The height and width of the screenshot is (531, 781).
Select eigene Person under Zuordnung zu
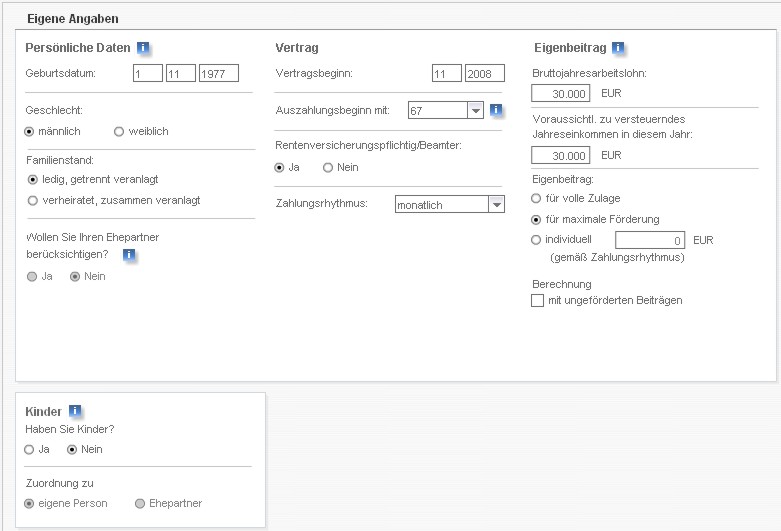point(29,504)
